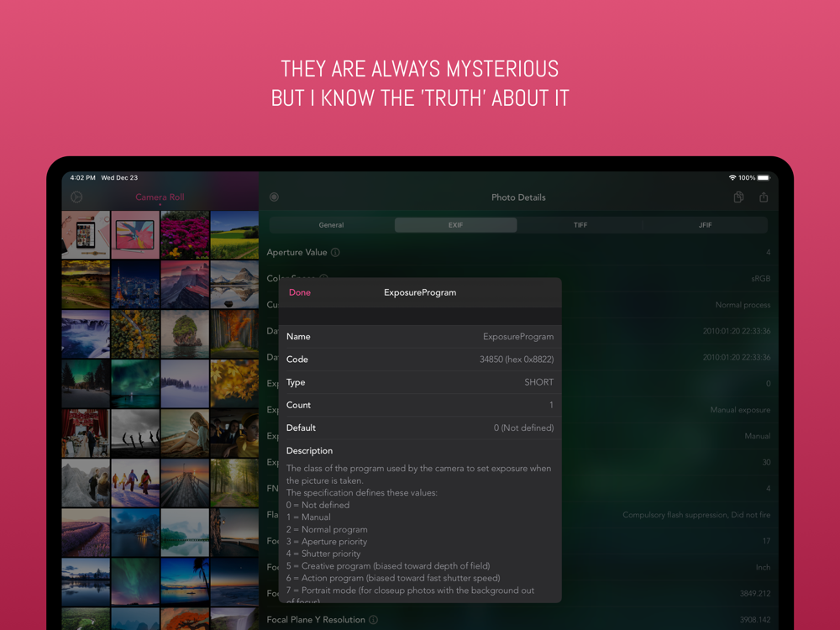Tap the circular record icon left of Photo Details
The image size is (840, 630).
click(x=275, y=197)
